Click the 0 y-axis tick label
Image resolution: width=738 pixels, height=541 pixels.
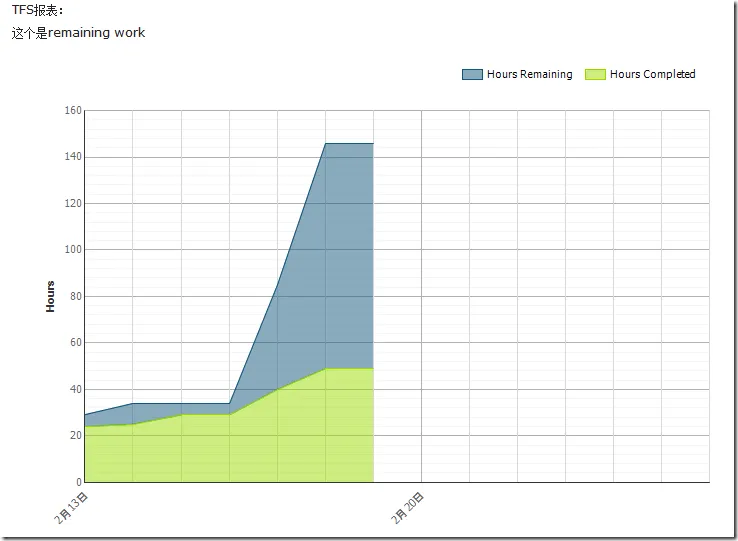[x=79, y=482]
